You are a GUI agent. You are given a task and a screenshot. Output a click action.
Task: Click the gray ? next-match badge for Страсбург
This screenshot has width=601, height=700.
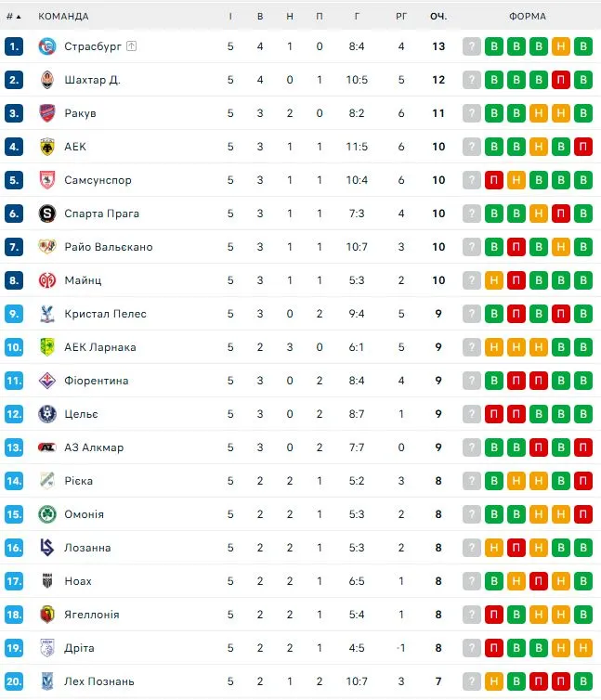pyautogui.click(x=472, y=46)
